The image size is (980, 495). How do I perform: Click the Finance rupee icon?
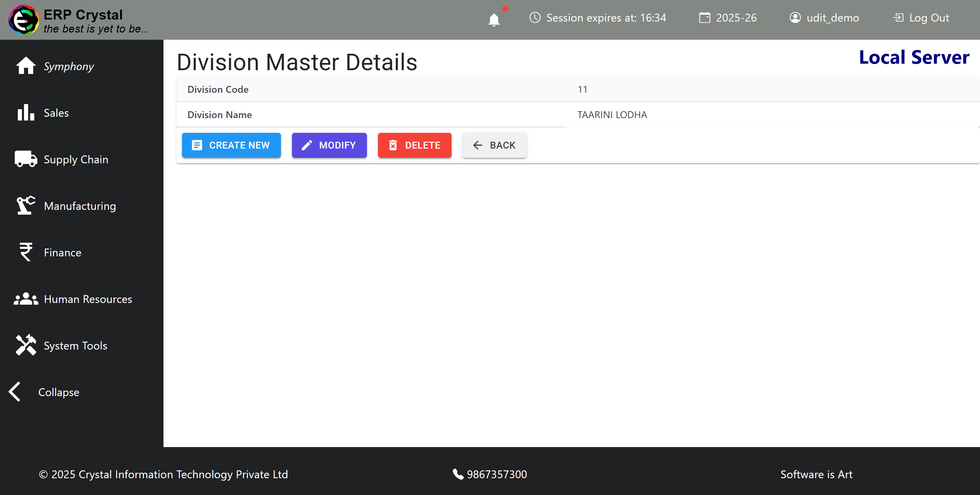pos(26,252)
